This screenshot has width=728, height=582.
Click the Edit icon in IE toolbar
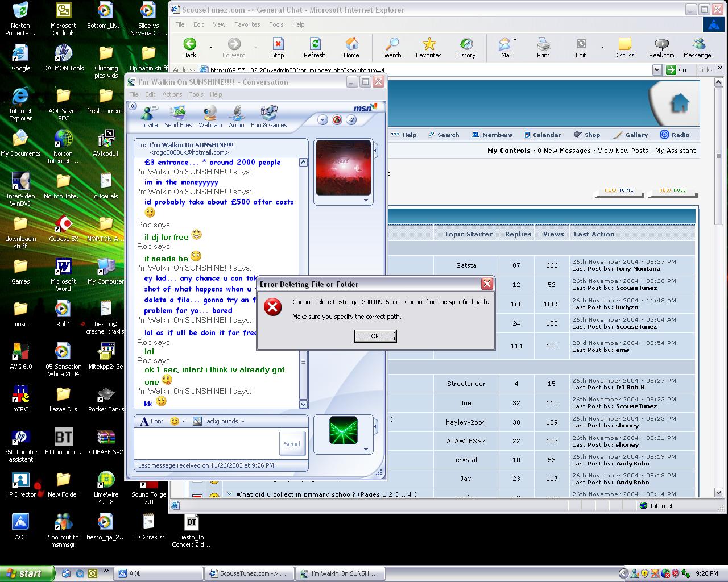581,48
